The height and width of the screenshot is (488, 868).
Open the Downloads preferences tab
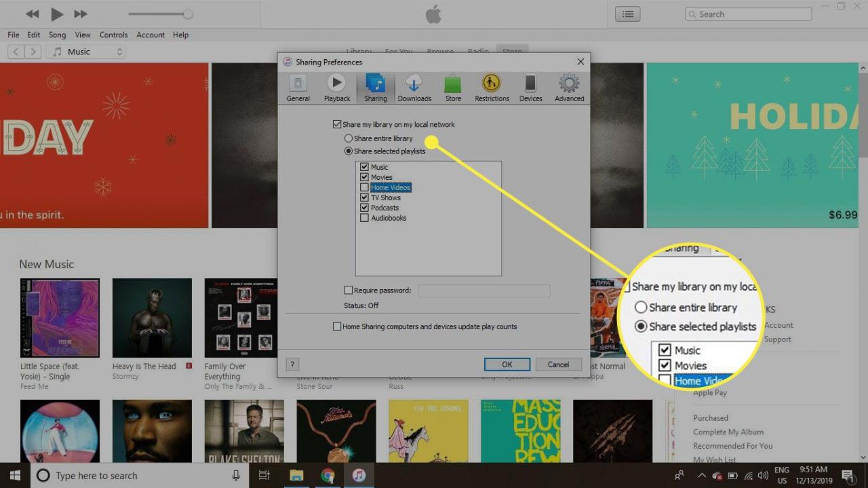click(x=414, y=88)
